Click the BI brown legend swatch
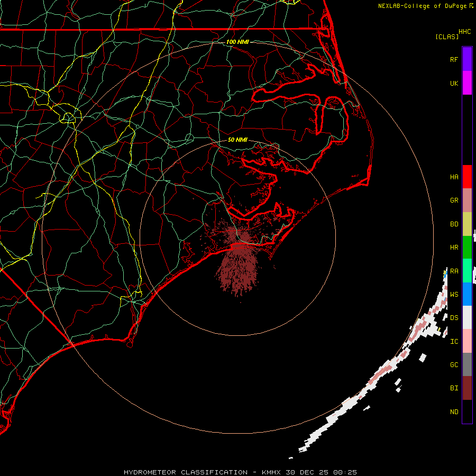The width and height of the screenshot is (476, 476). click(467, 388)
